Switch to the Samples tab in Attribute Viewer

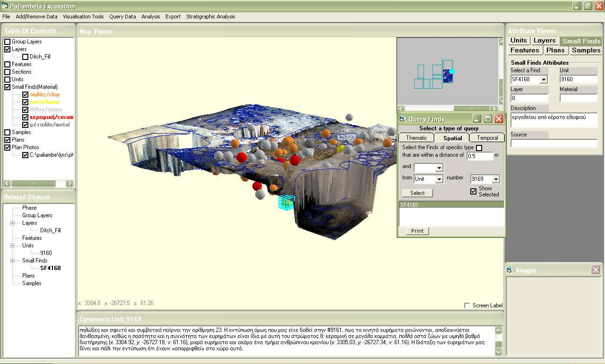click(x=586, y=50)
